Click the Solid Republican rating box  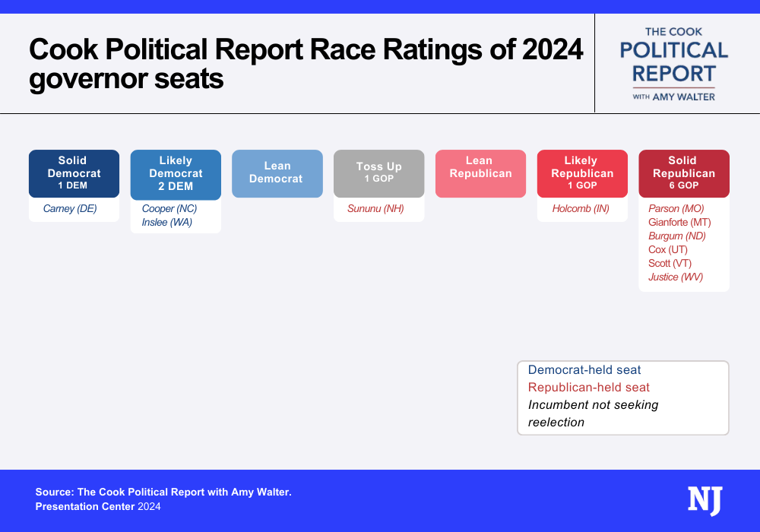683,173
